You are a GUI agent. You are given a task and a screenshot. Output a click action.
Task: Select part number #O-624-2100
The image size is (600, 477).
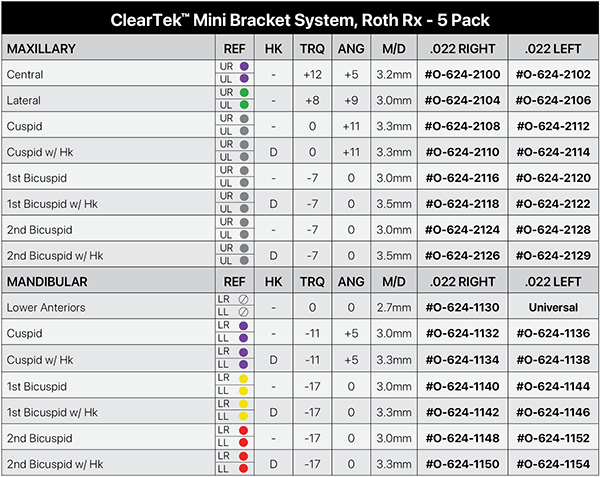462,74
